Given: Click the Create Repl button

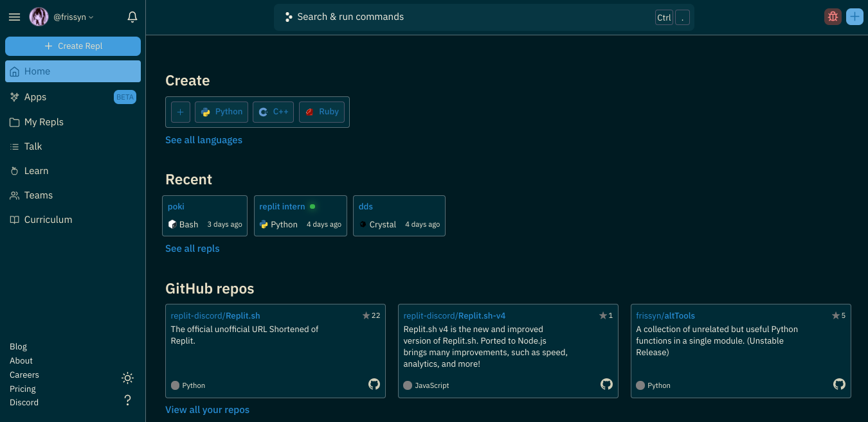Looking at the screenshot, I should (73, 46).
